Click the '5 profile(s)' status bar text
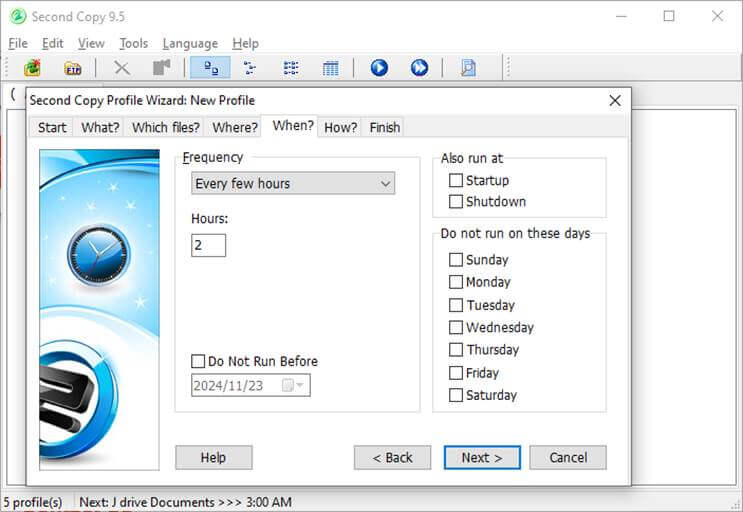The image size is (743, 512). (33, 502)
